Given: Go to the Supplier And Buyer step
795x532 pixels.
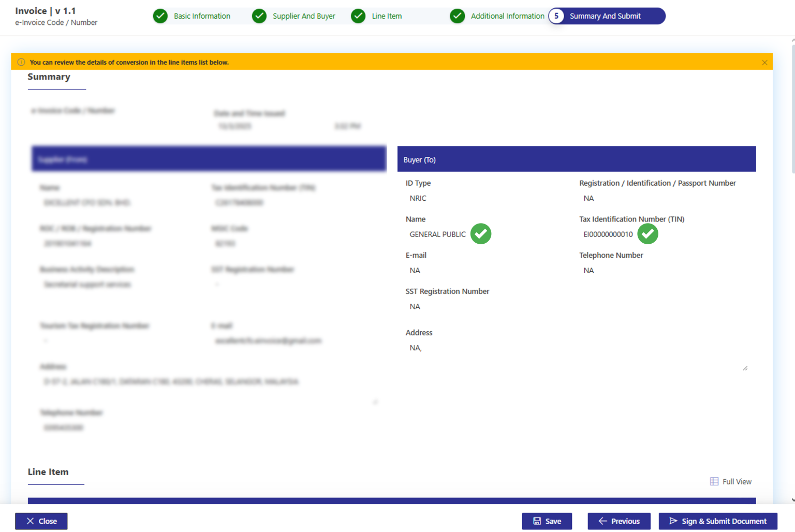Looking at the screenshot, I should point(304,16).
